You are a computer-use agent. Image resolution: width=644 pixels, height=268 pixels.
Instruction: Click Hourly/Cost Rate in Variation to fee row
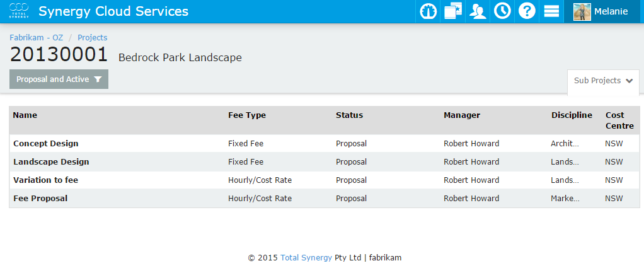pos(260,180)
